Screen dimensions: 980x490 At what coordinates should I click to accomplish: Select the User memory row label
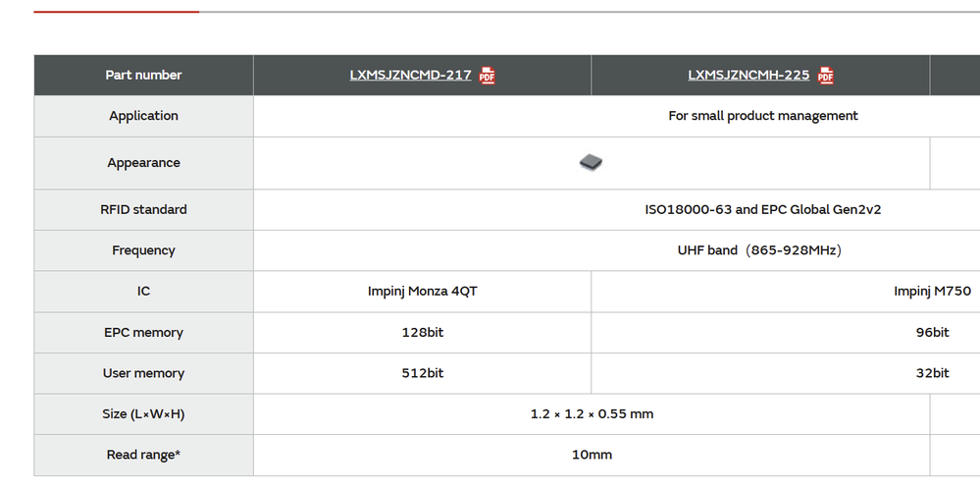[143, 373]
